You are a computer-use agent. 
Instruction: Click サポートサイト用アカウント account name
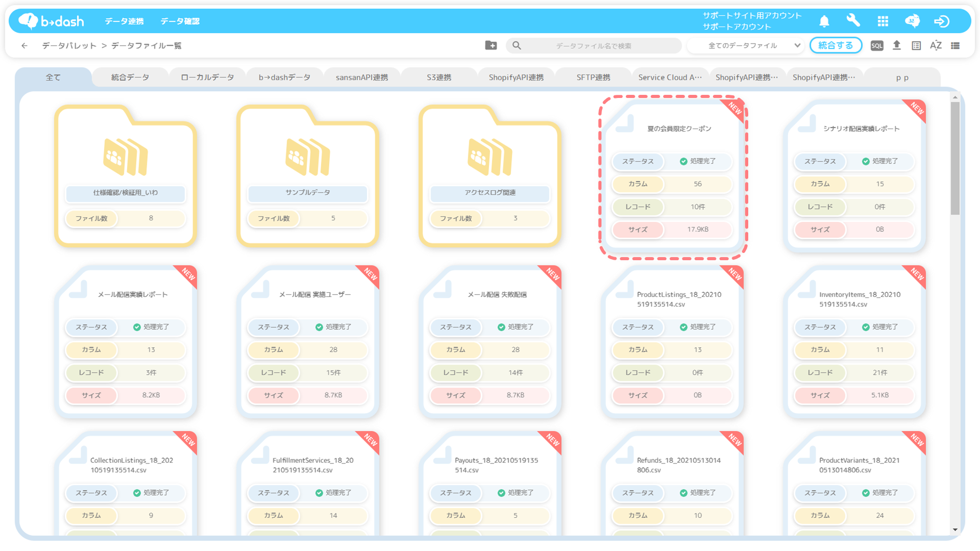[x=752, y=16]
